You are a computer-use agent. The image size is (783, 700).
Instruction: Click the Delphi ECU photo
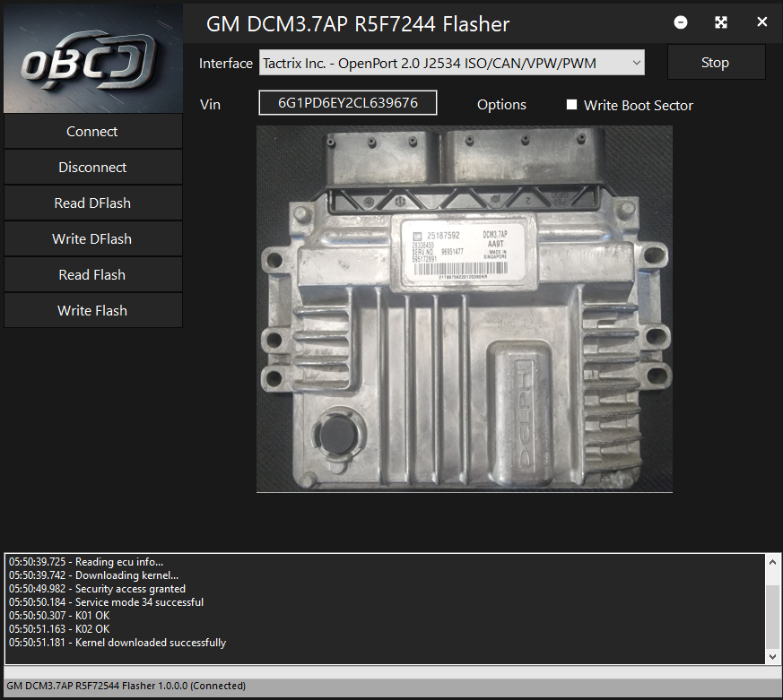(464, 308)
